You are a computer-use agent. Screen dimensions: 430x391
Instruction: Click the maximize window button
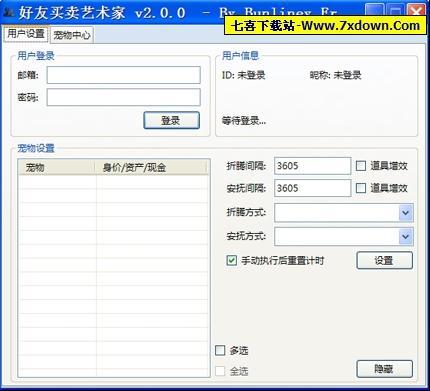point(396,11)
